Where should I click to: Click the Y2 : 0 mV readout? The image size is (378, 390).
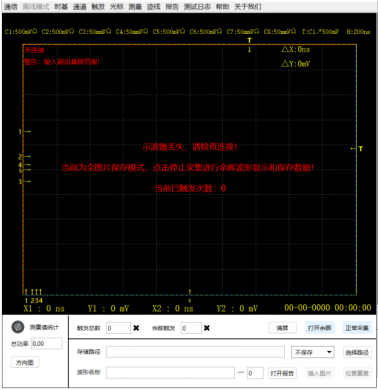pyautogui.click(x=237, y=308)
